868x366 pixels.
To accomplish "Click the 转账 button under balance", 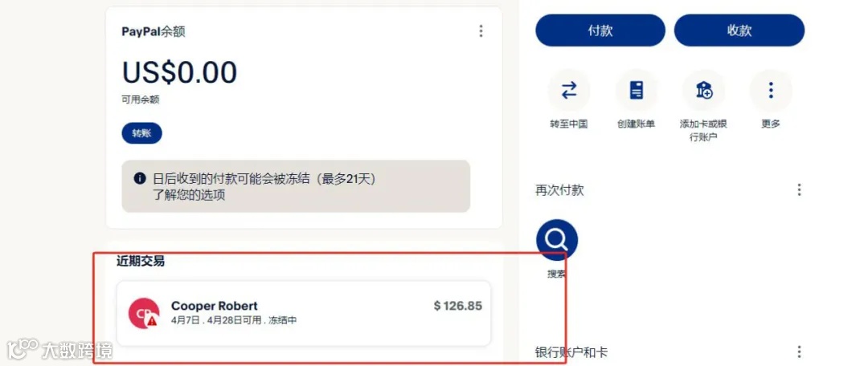I will tap(141, 134).
